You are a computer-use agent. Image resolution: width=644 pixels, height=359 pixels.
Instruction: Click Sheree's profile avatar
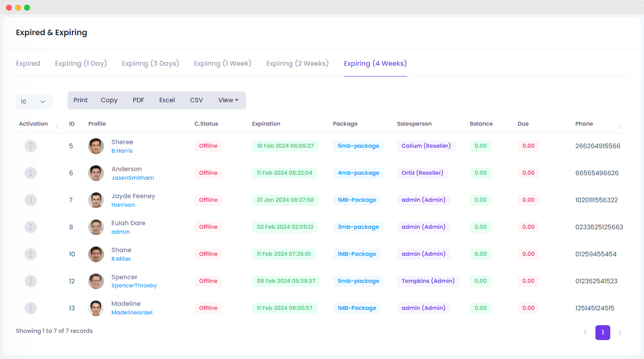pos(96,146)
